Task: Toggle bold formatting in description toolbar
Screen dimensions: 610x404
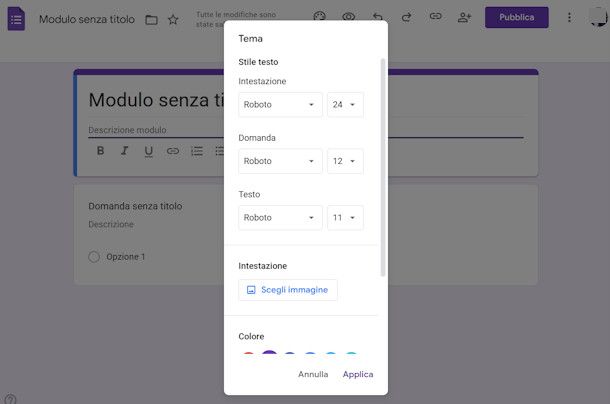Action: tap(100, 151)
